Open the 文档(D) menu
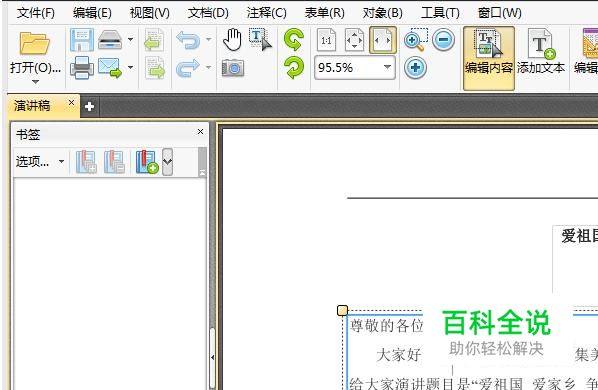 click(208, 13)
